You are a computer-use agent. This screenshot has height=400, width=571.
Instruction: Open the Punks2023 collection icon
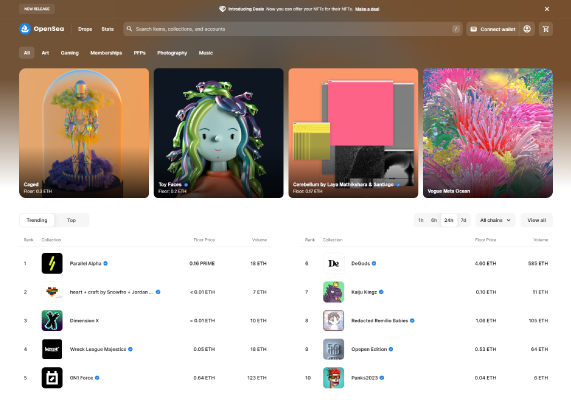(x=334, y=378)
